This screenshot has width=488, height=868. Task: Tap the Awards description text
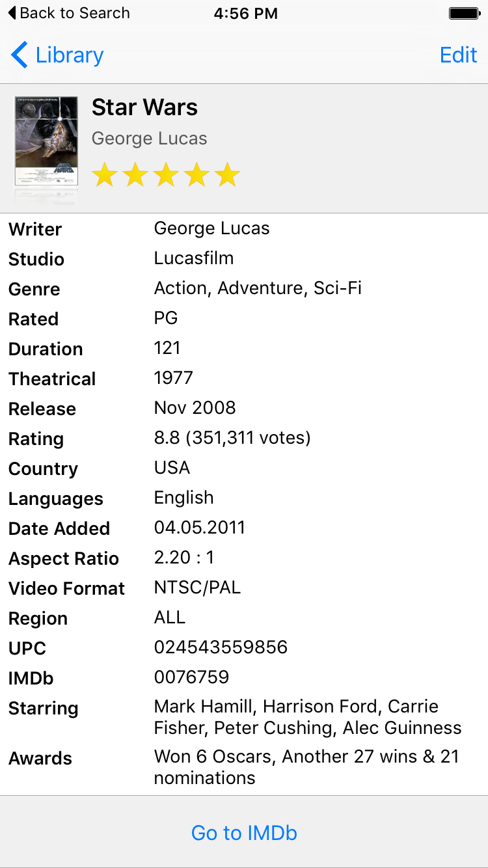306,766
